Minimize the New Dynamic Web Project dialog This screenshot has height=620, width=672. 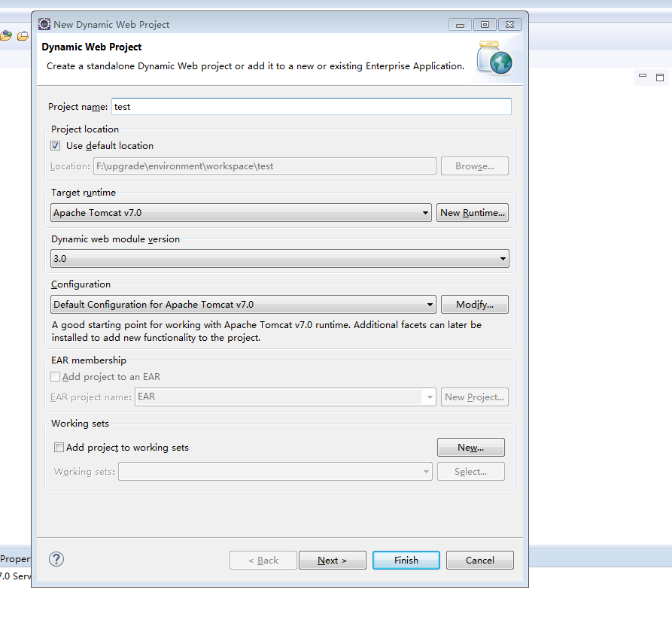coord(460,24)
